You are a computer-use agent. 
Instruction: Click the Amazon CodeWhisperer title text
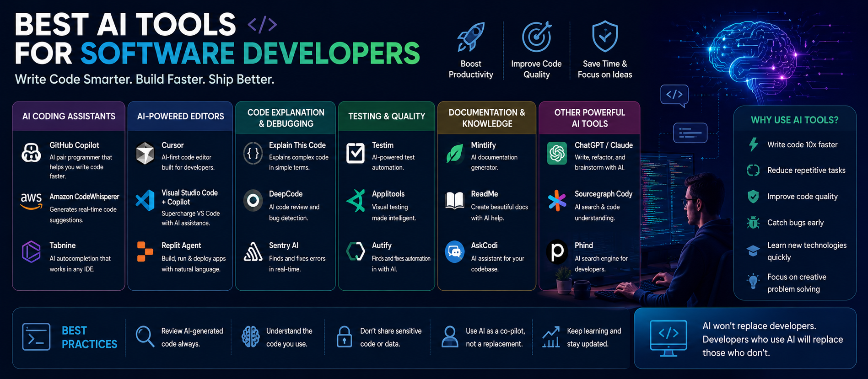point(84,197)
